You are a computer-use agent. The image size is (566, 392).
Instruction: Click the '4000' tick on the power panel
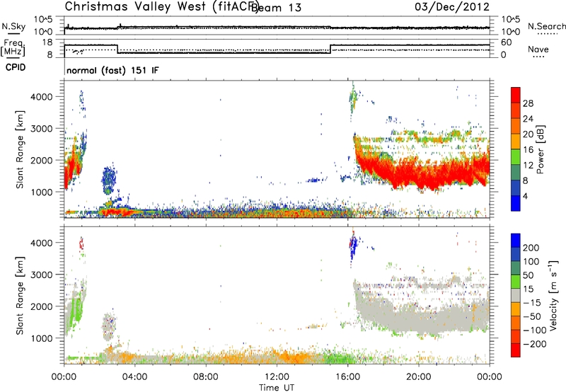point(42,97)
